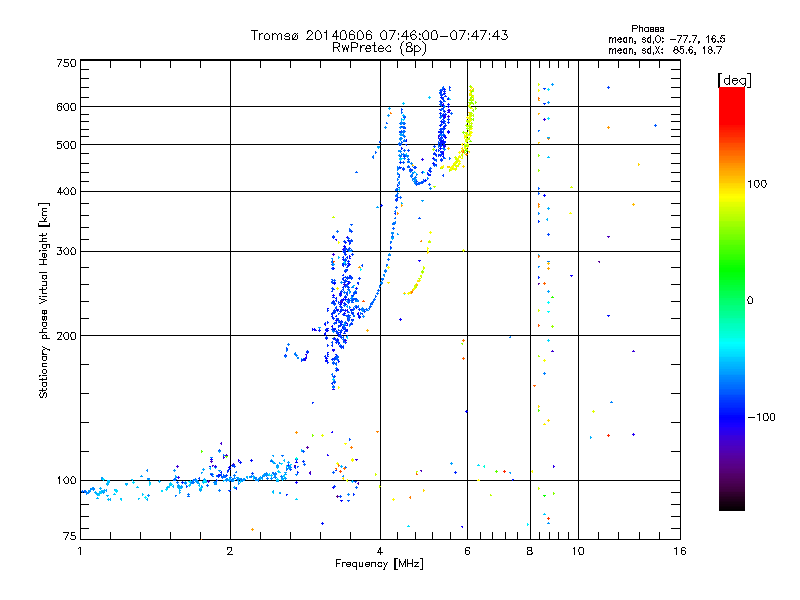800x600 pixels.
Task: Select the 'RwPretec (8p)' subtitle text
Action: [379, 48]
